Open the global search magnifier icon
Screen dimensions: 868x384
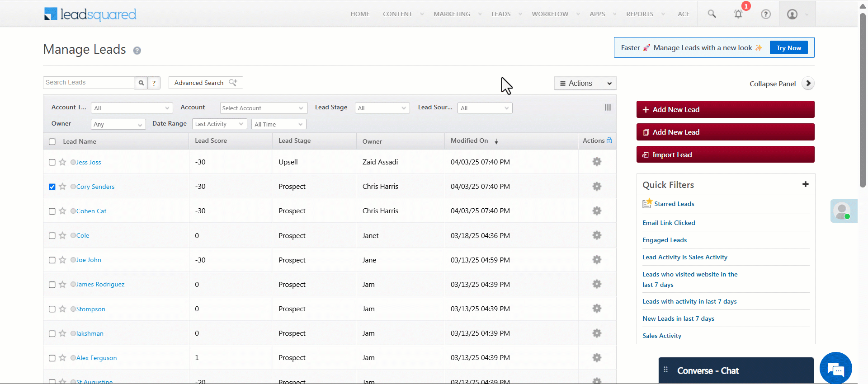[712, 14]
